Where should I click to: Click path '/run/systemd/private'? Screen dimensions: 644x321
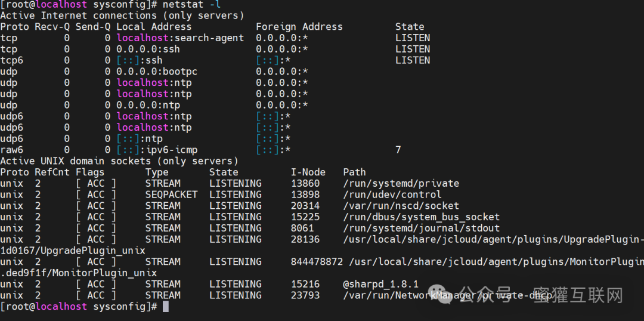click(401, 184)
